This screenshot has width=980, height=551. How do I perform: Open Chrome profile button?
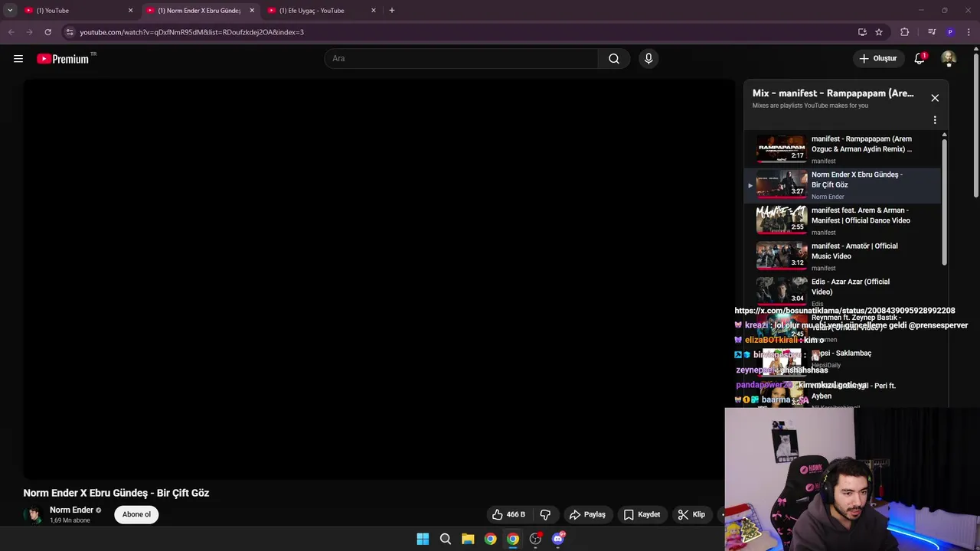[950, 32]
